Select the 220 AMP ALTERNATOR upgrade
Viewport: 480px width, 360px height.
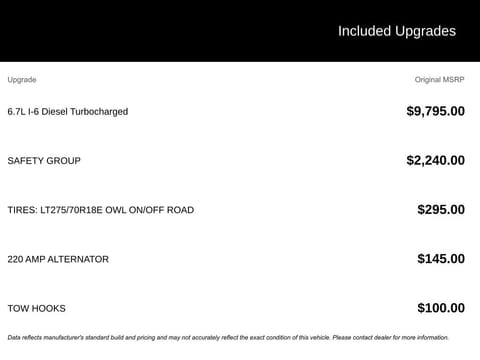(x=58, y=259)
